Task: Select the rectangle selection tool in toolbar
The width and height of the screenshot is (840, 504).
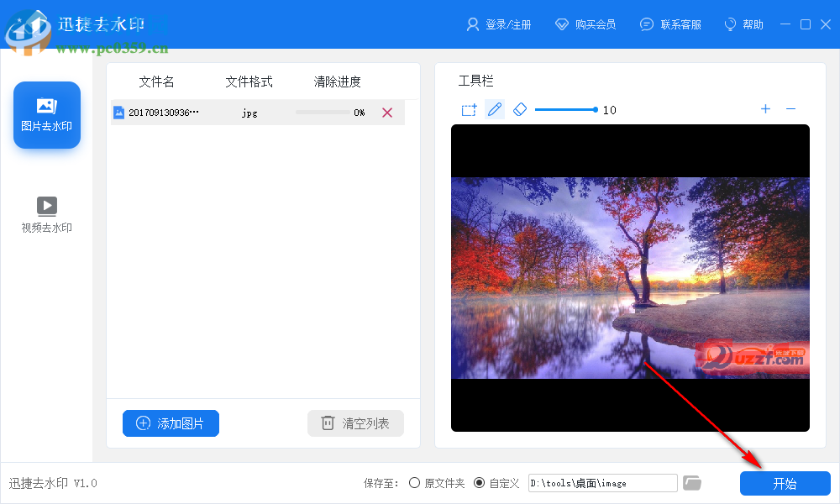Action: pyautogui.click(x=469, y=109)
